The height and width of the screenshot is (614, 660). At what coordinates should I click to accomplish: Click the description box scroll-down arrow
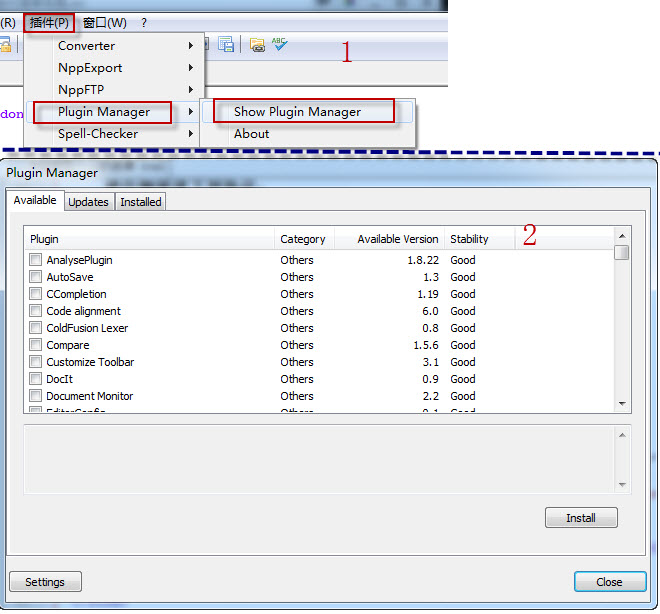click(622, 485)
